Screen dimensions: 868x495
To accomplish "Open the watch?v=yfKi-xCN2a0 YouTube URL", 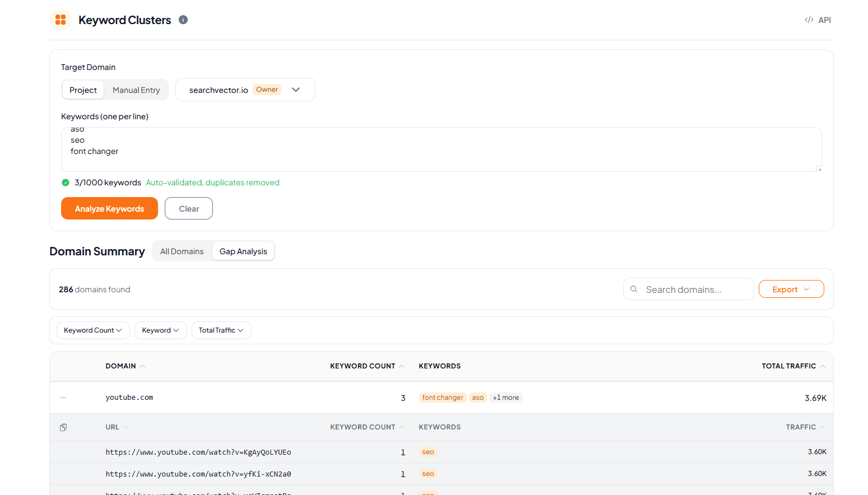I will point(198,474).
